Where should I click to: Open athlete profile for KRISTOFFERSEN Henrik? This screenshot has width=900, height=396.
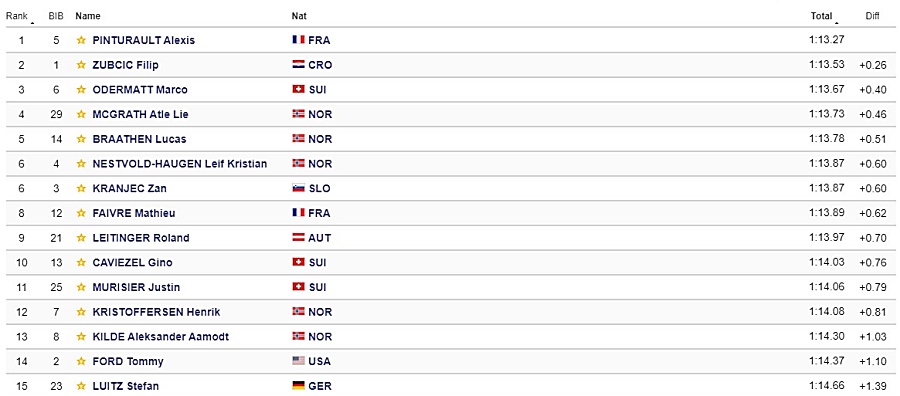click(156, 312)
